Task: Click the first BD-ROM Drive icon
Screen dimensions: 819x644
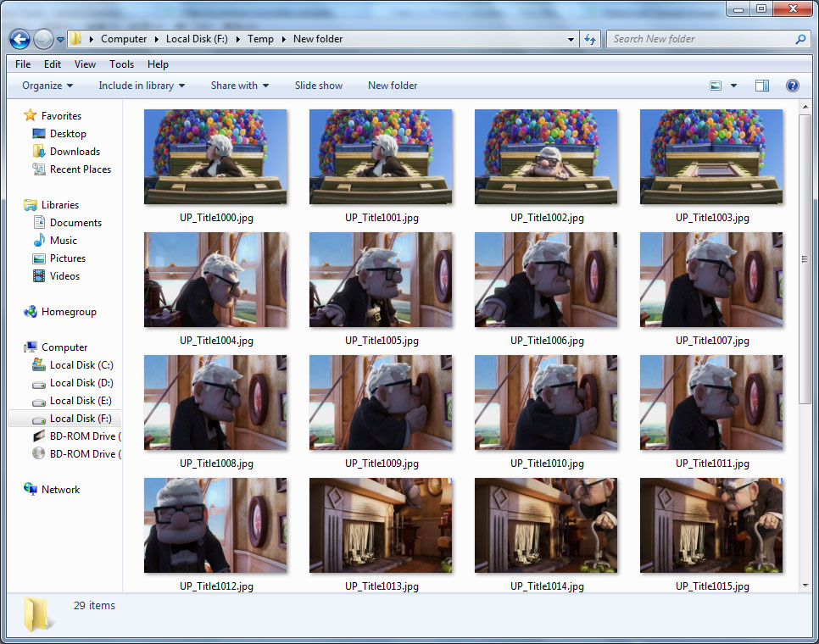Action: pyautogui.click(x=39, y=436)
